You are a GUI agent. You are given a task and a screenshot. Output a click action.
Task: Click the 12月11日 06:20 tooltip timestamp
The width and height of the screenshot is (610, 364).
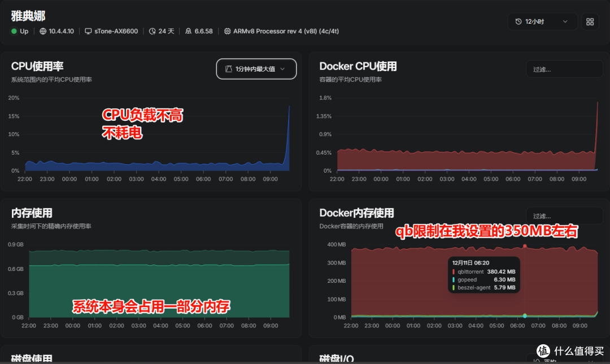tap(470, 263)
